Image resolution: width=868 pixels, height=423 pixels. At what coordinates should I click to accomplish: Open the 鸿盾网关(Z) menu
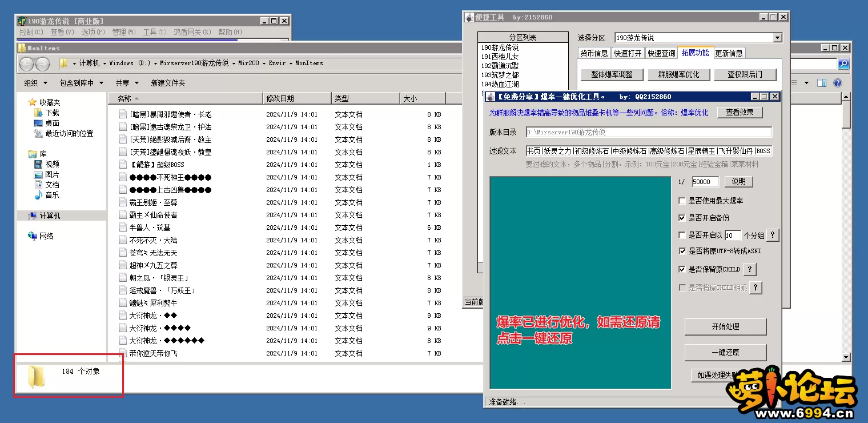(x=192, y=32)
